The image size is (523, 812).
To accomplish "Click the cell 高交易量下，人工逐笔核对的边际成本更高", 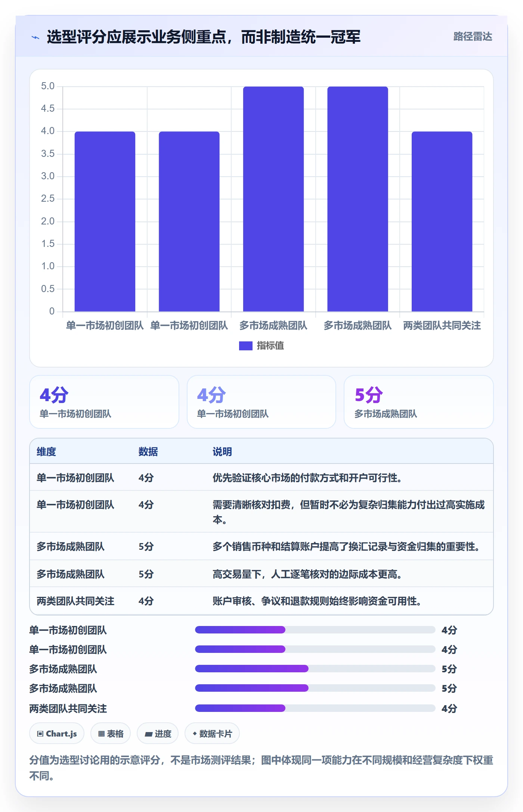I will (x=307, y=574).
